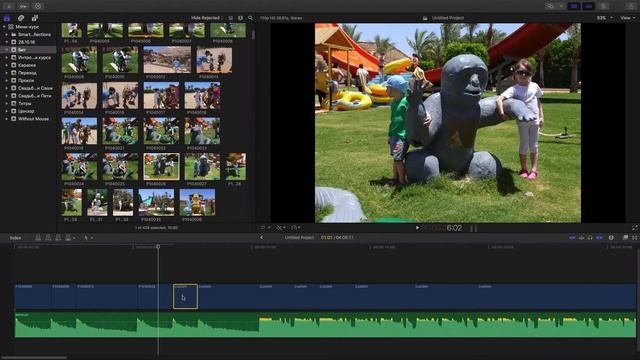Show or hide the timeline panel
The image size is (640, 360).
(x=589, y=6)
